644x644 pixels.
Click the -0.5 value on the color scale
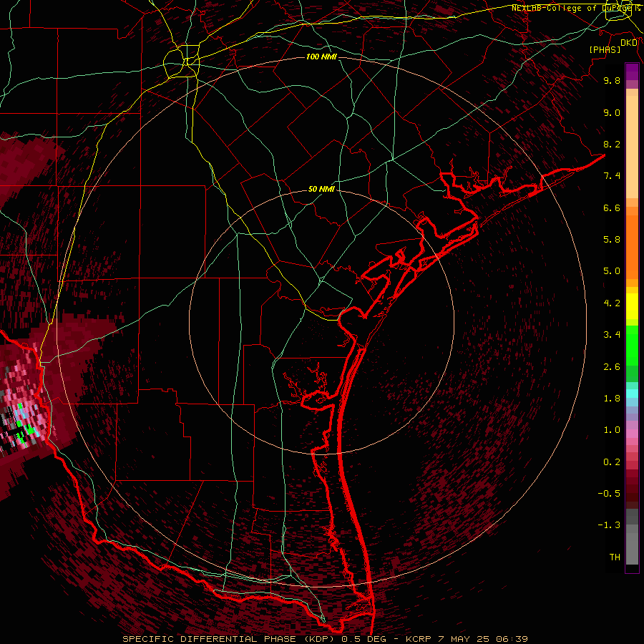click(609, 494)
